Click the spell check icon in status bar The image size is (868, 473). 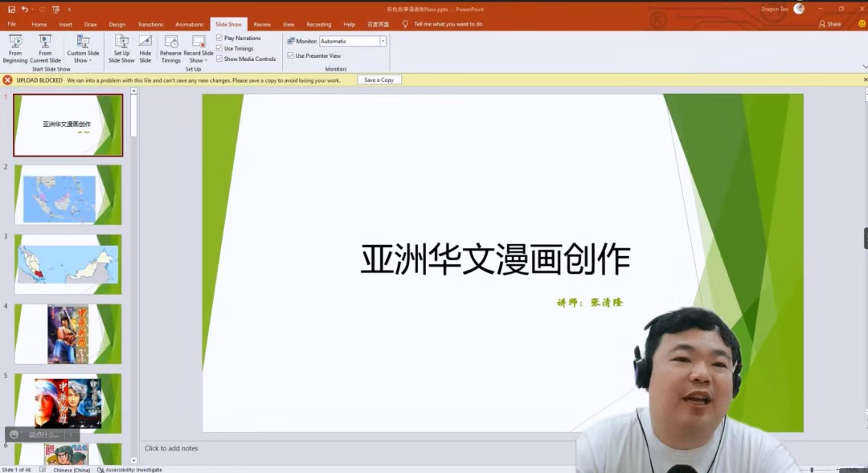coord(43,470)
